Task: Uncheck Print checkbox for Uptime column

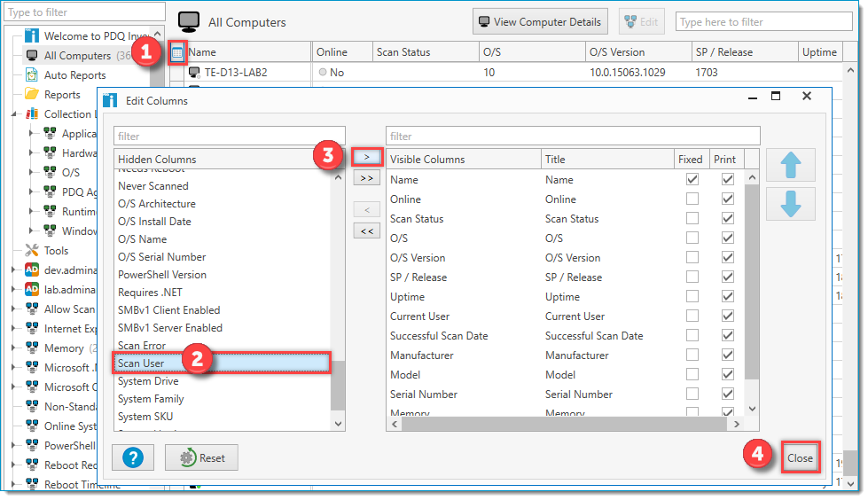Action: (x=727, y=297)
